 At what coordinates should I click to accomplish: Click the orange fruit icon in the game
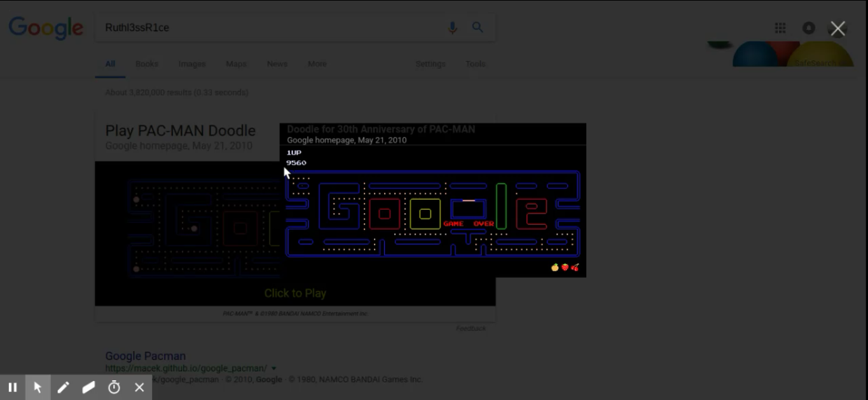point(555,267)
